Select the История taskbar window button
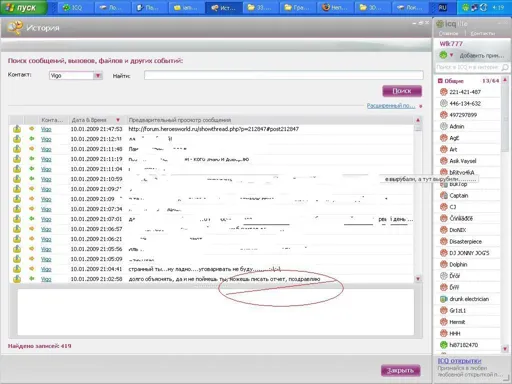The width and height of the screenshot is (512, 384). (x=224, y=7)
